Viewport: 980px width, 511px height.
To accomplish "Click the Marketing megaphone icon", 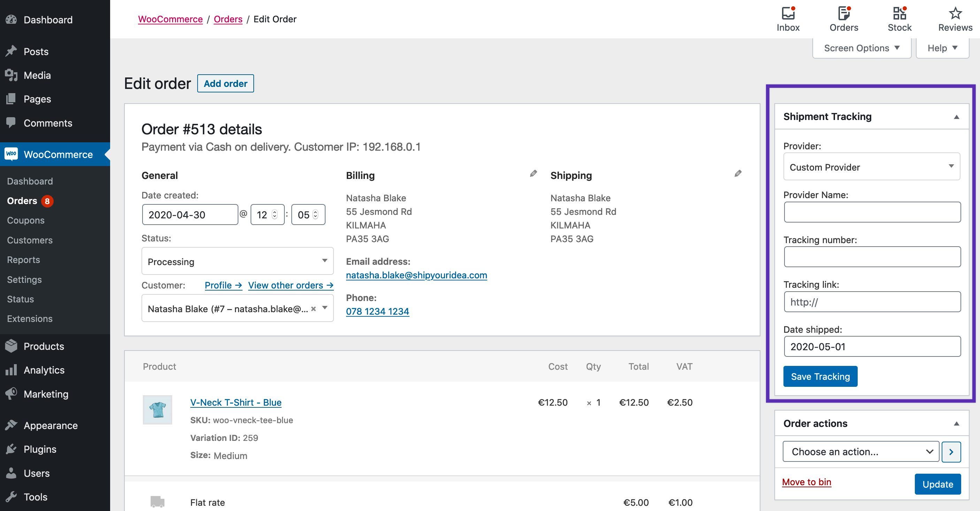I will click(x=12, y=393).
